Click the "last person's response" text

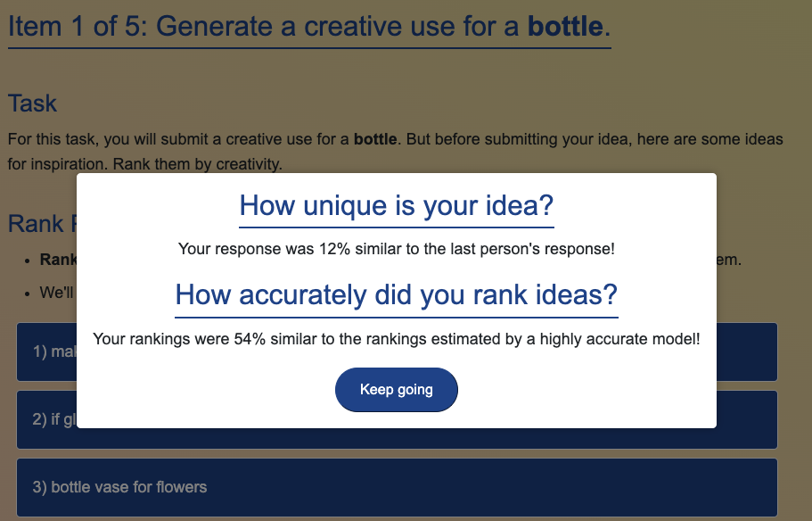tap(519, 249)
